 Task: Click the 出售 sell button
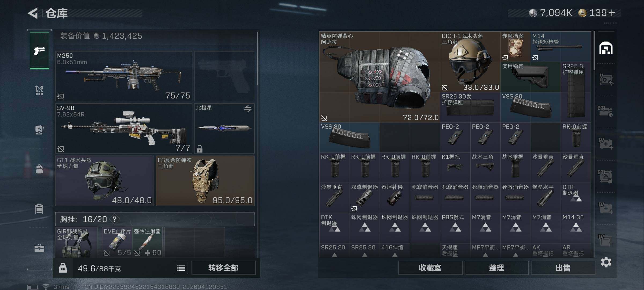coord(563,268)
